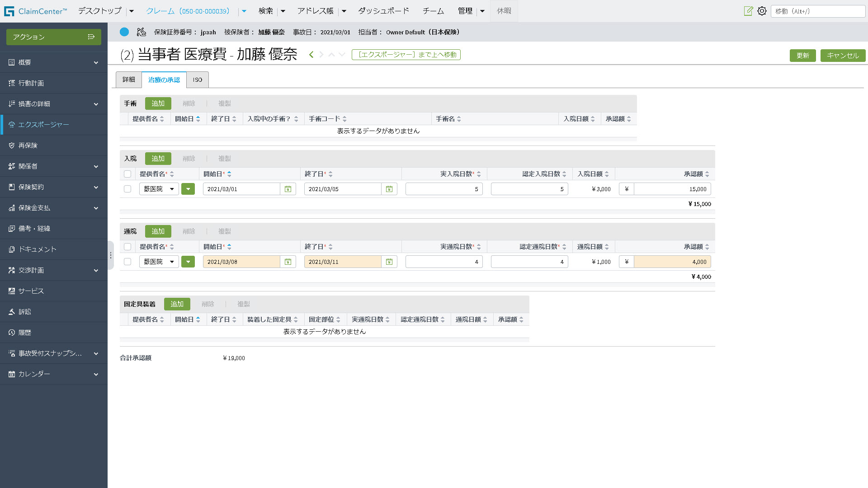Expand the 保険金支払 sidebar menu
The height and width of the screenshot is (488, 868).
pos(96,208)
